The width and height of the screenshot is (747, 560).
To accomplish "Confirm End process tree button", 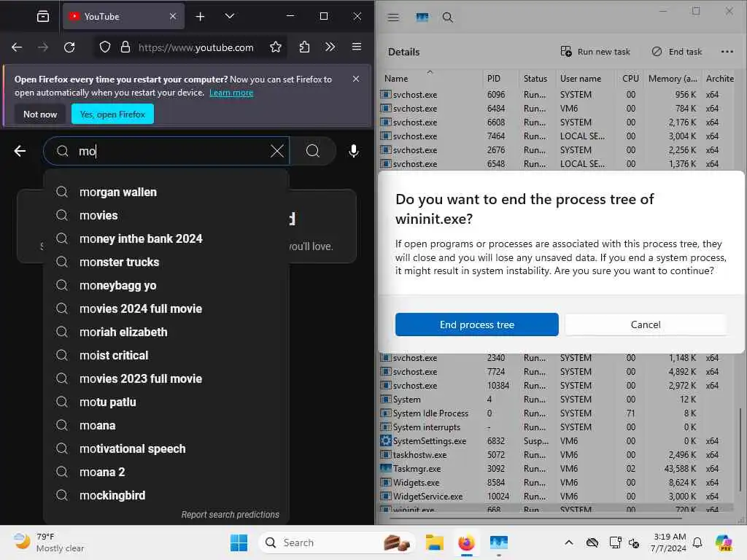I will point(477,324).
